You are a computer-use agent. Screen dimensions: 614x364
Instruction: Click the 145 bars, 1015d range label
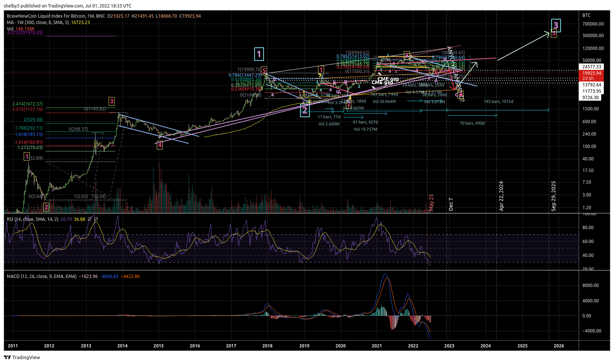coord(499,101)
